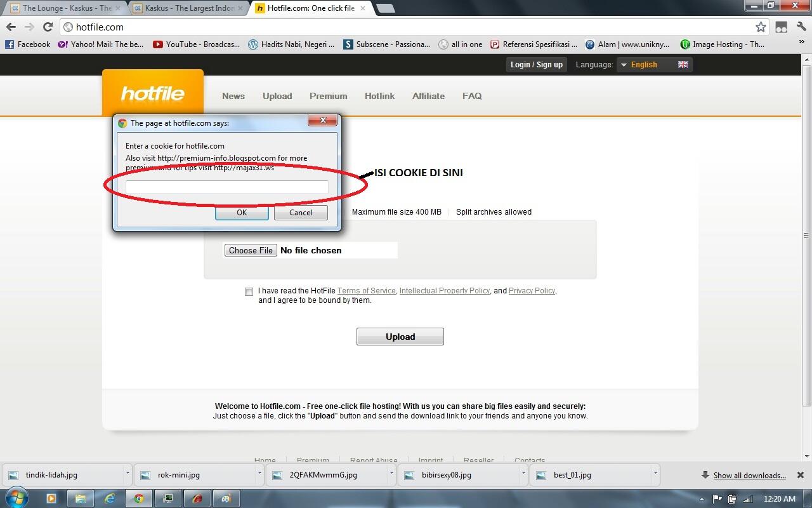Viewport: 812px width, 508px height.
Task: Select the Hotfile.com tab
Action: 310,8
